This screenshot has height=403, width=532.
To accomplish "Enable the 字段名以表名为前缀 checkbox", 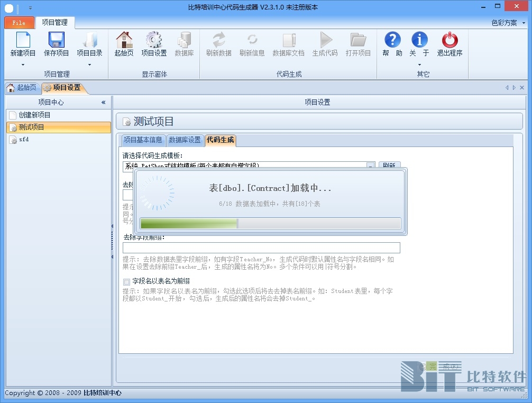I will (126, 281).
